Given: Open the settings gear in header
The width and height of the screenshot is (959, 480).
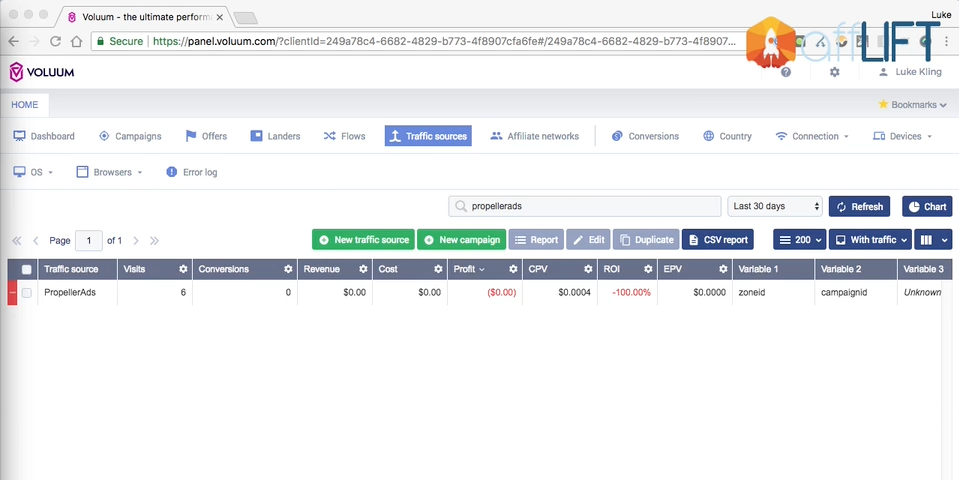Looking at the screenshot, I should tap(834, 72).
